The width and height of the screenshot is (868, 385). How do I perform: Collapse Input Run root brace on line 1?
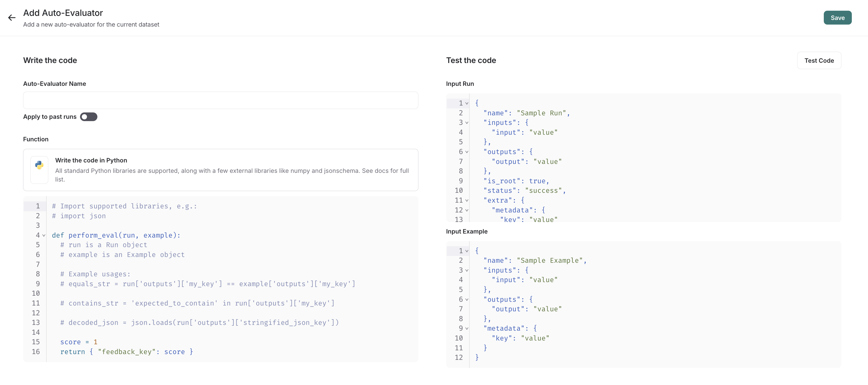467,103
